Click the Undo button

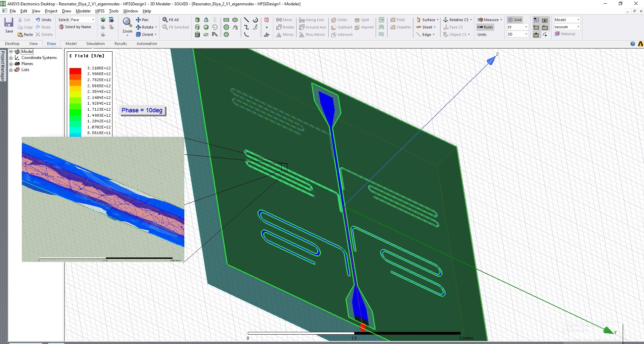click(44, 20)
